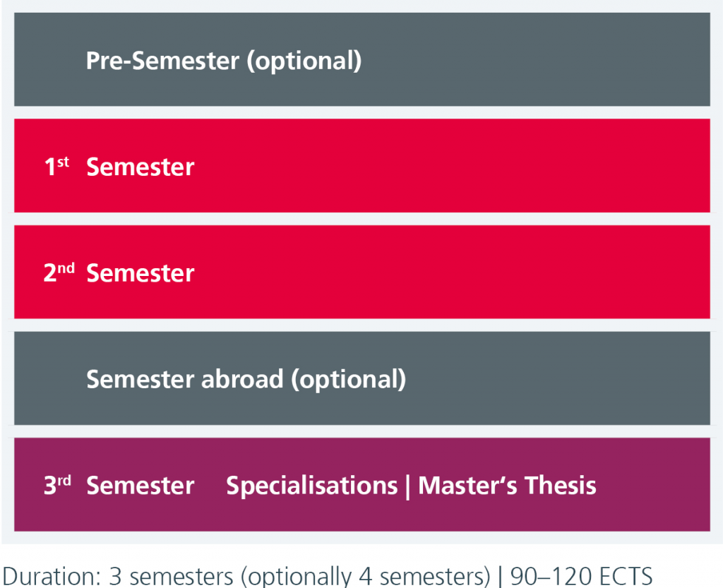Click the word Semester in first red bar

click(x=141, y=167)
